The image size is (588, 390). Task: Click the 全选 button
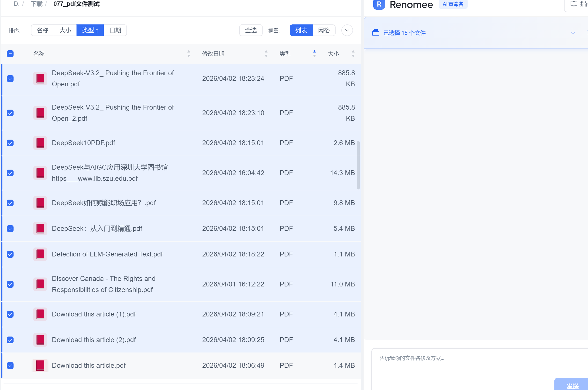(x=251, y=30)
